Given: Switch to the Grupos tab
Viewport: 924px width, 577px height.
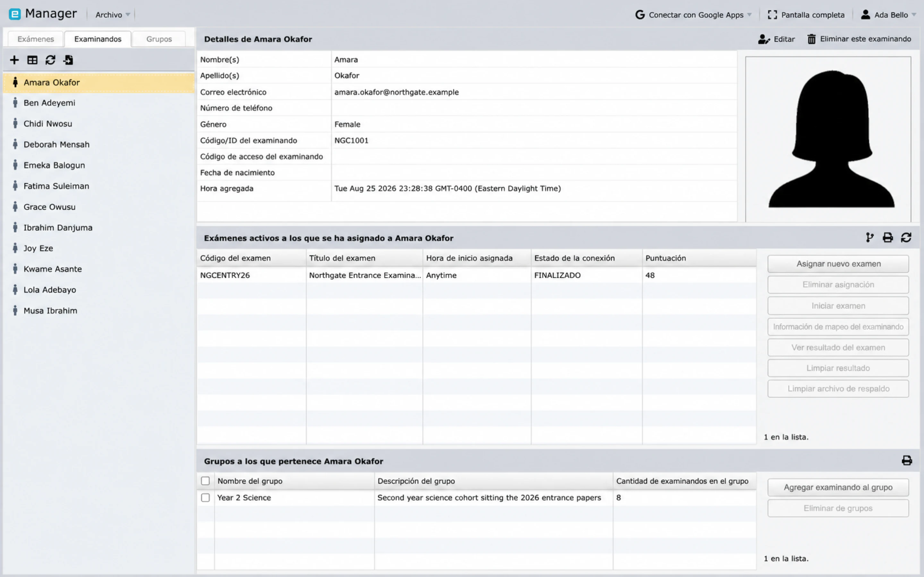Looking at the screenshot, I should (x=159, y=39).
